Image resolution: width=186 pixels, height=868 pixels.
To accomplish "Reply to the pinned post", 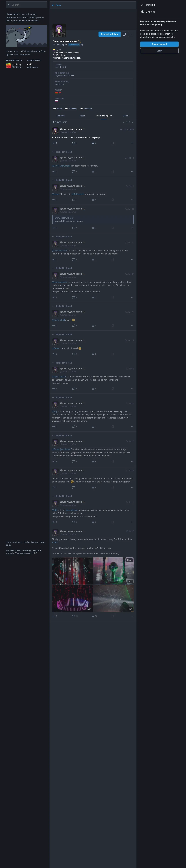I will 54,143.
